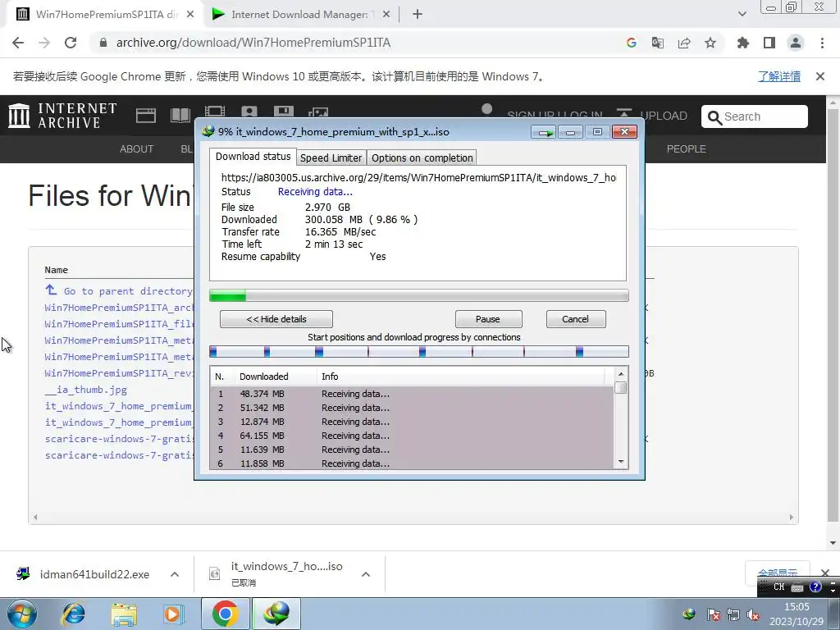Open Windows Explorer taskbar icon
Image resolution: width=840 pixels, height=630 pixels.
coord(124,614)
